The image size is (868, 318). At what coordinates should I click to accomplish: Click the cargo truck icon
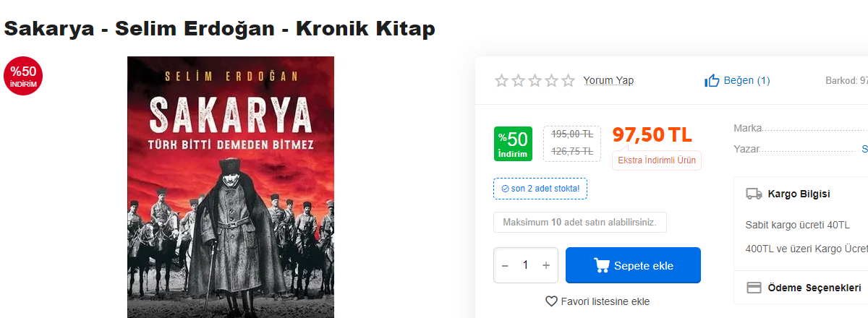pyautogui.click(x=754, y=194)
